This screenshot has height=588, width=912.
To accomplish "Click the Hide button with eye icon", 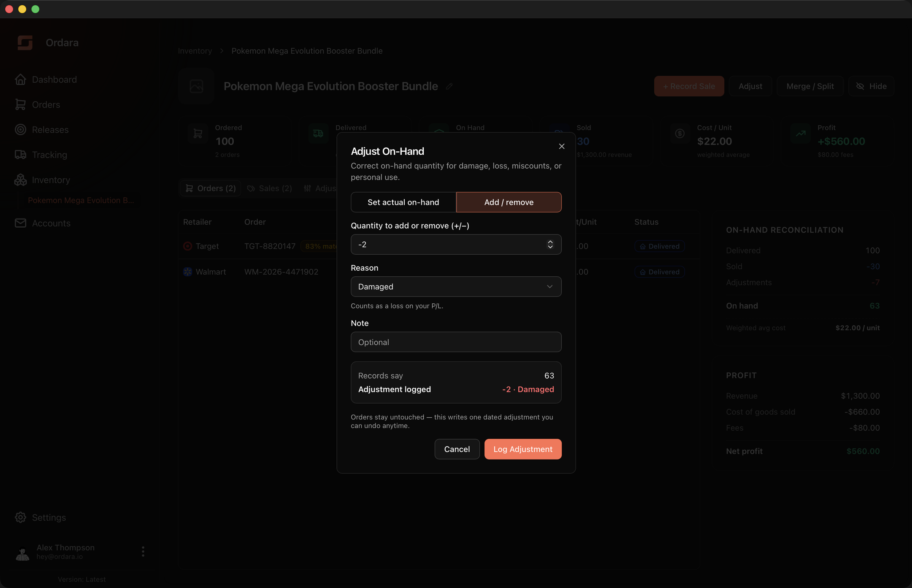I will pos(871,86).
